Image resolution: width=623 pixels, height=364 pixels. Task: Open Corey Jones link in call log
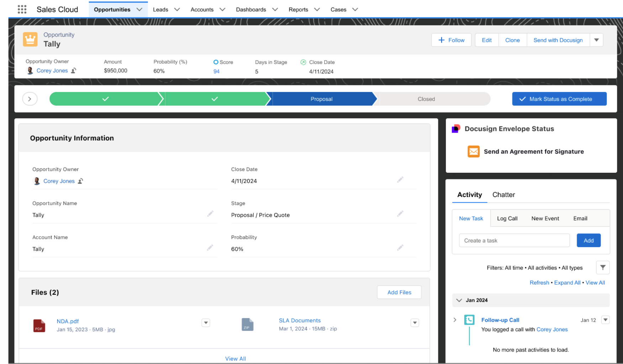(552, 330)
